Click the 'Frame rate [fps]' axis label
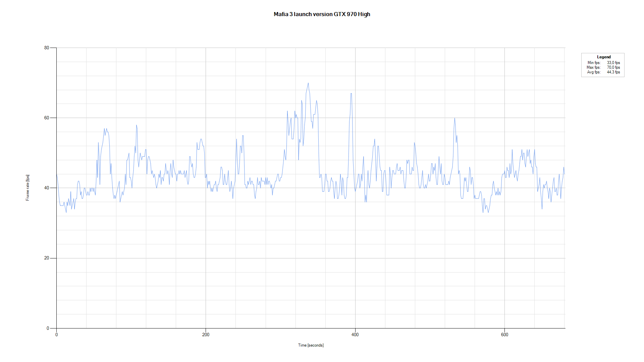644x362 pixels. (28, 188)
